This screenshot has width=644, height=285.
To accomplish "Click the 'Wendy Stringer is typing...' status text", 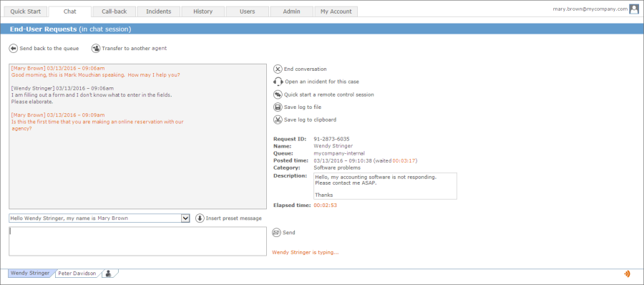I will tap(305, 253).
